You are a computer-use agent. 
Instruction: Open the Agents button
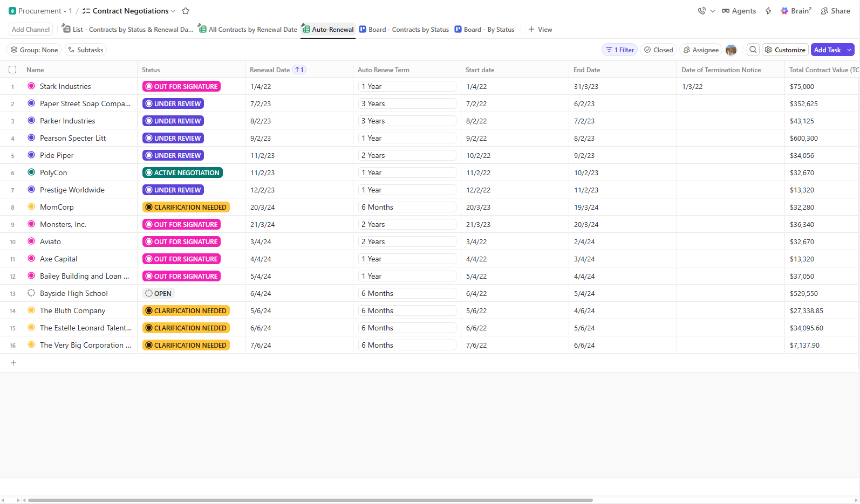point(739,11)
